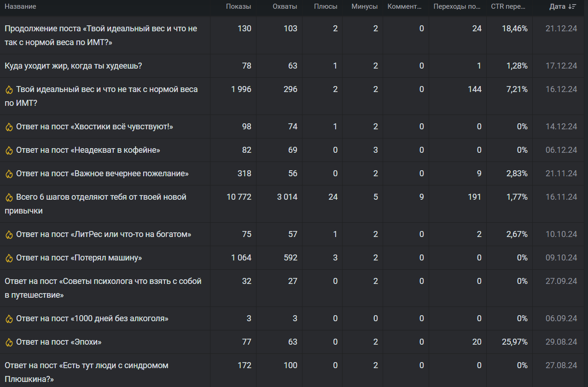The width and height of the screenshot is (588, 387).
Task: Click flame icon next to «Эпохи» reply
Action: pos(9,342)
